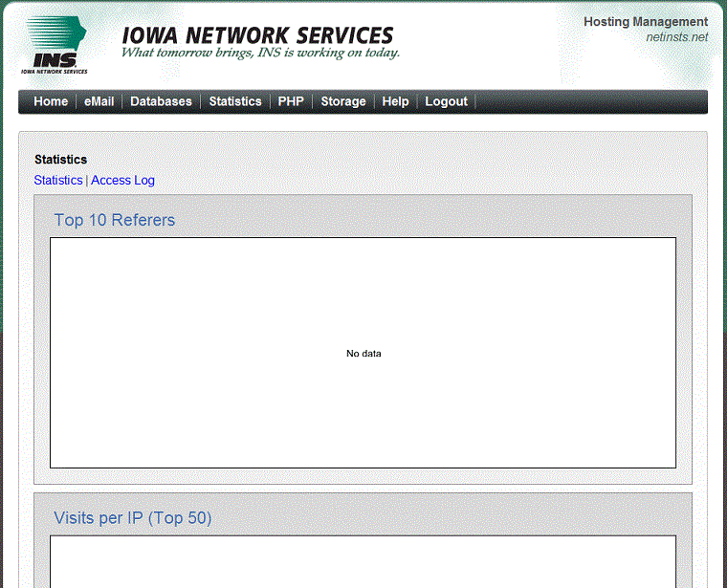Click the tagline about what tomorrow brings
Screen dimensions: 727x588
[x=260, y=53]
